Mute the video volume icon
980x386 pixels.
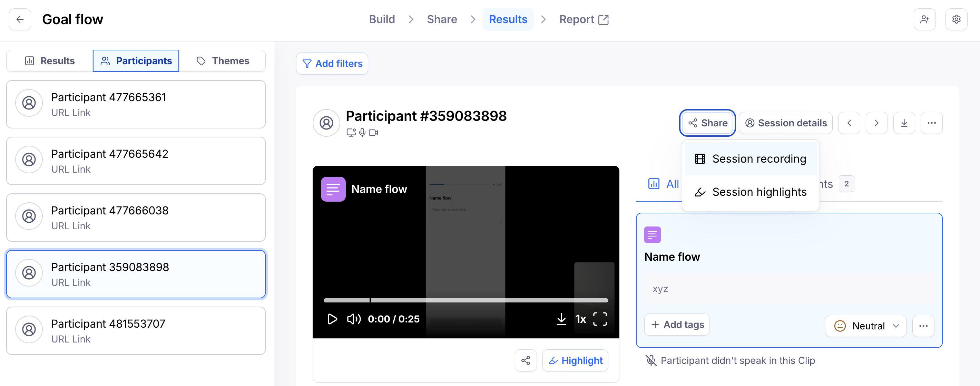(x=353, y=319)
